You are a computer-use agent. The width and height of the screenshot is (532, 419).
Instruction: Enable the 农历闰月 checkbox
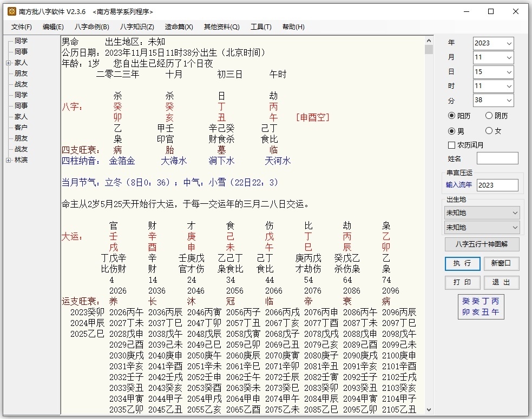pyautogui.click(x=451, y=144)
